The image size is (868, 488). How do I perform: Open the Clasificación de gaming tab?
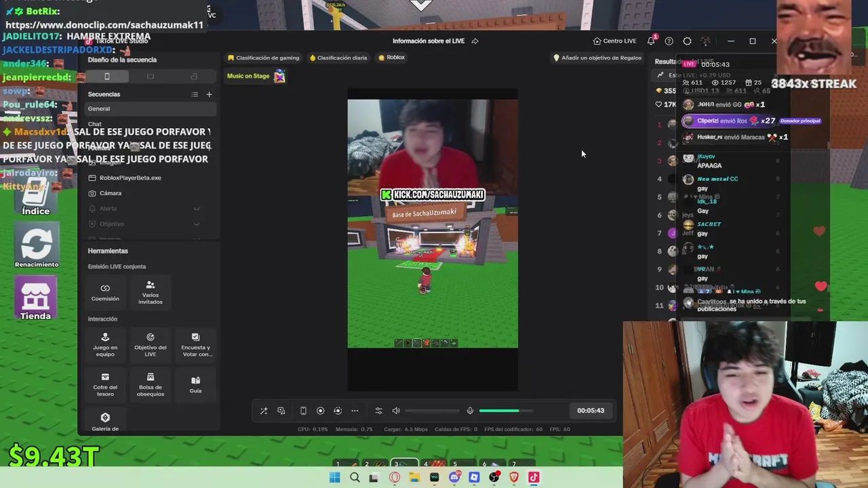[x=263, y=58]
